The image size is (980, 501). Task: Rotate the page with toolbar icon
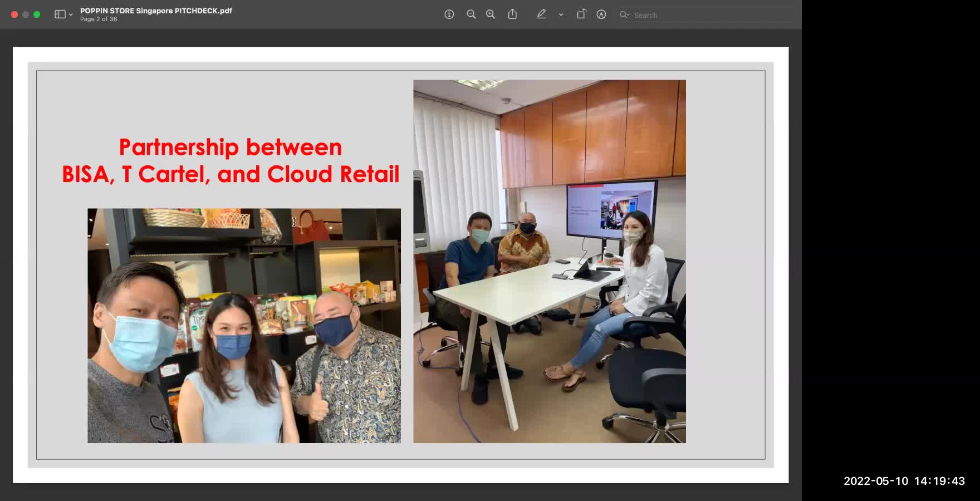(581, 14)
